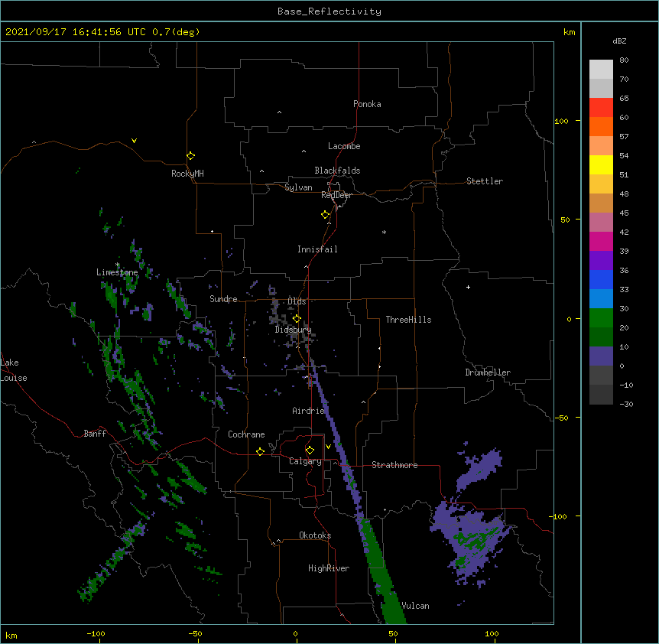Click the Didsbury label
Image resolution: width=659 pixels, height=644 pixels.
point(293,330)
